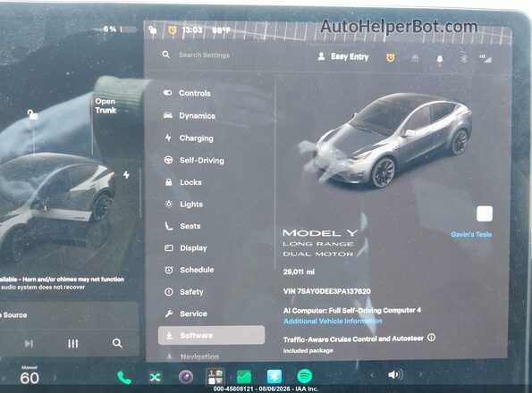
Task: Open the Navigation settings menu
Action: 192,356
